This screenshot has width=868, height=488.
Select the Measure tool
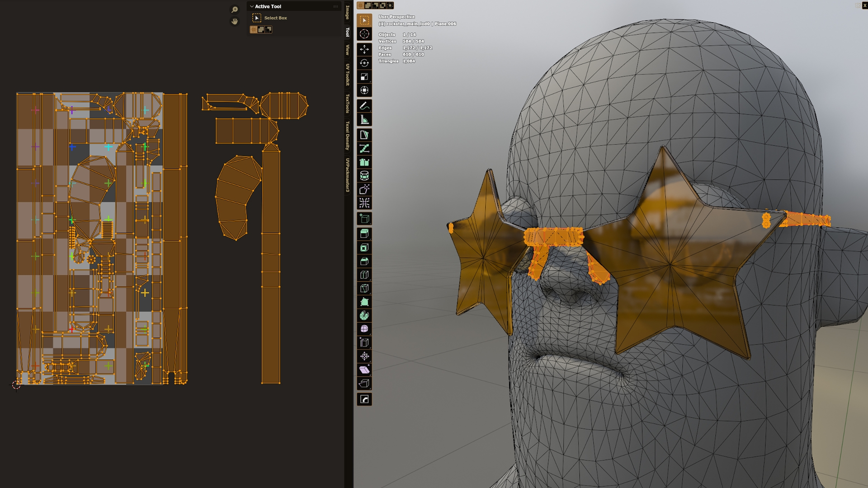[x=364, y=120]
